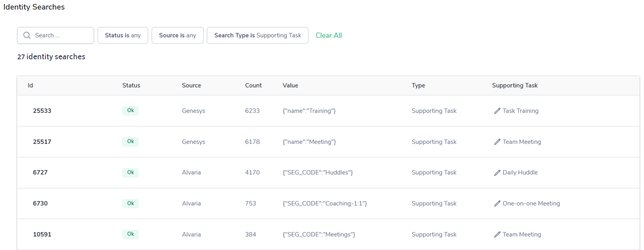Click pencil icon beside One-on-one Meeting
The height and width of the screenshot is (250, 644).
click(497, 203)
